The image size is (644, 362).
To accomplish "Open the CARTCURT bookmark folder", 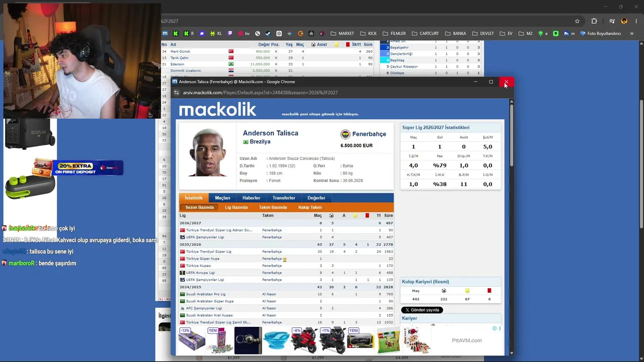I will coord(425,34).
